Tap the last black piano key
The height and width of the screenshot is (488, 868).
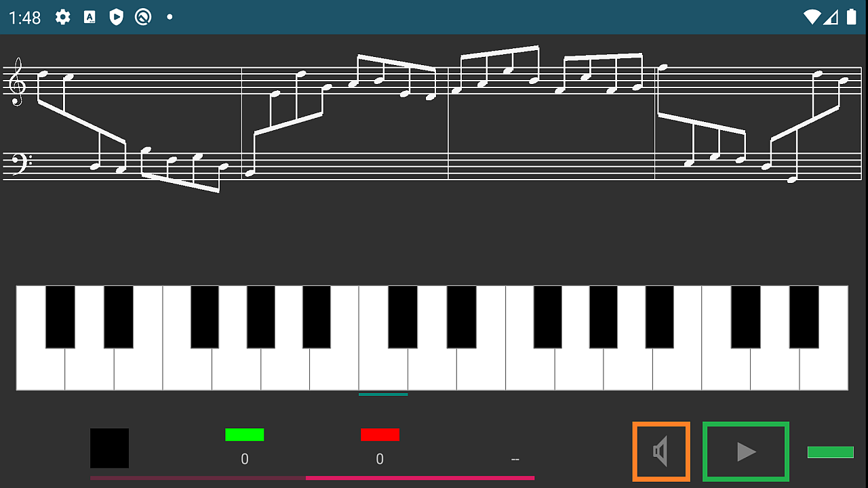click(x=804, y=317)
